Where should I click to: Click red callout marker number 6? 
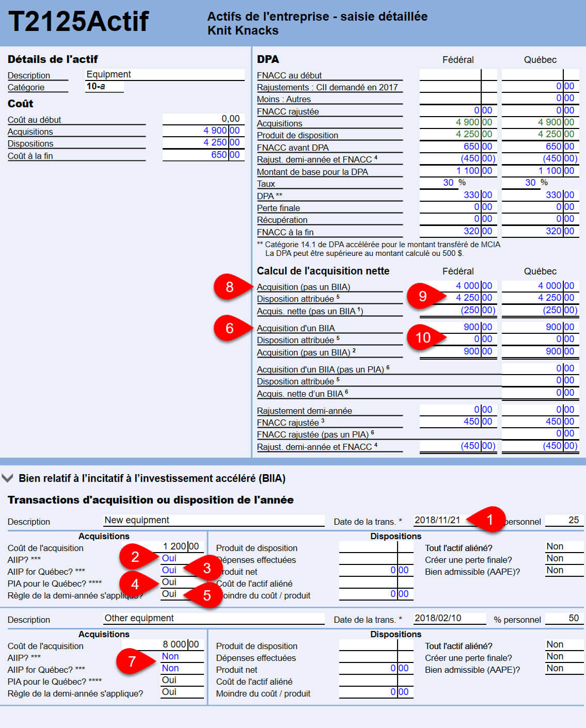pos(228,328)
